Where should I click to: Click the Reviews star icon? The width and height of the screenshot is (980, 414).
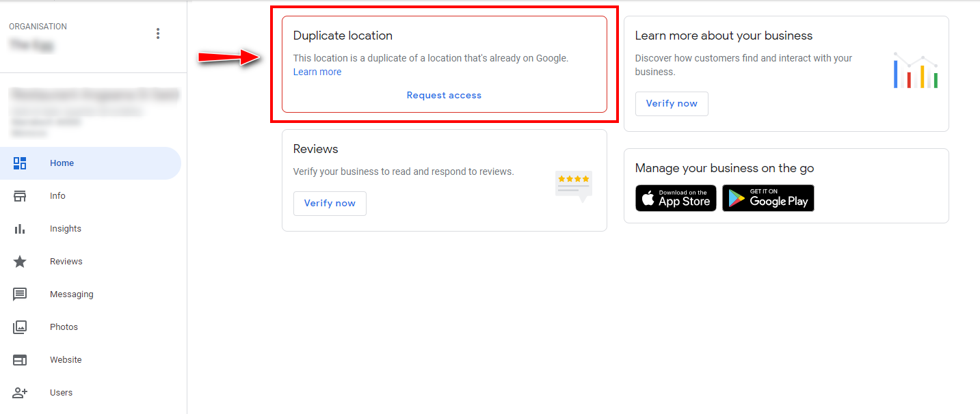click(x=20, y=262)
